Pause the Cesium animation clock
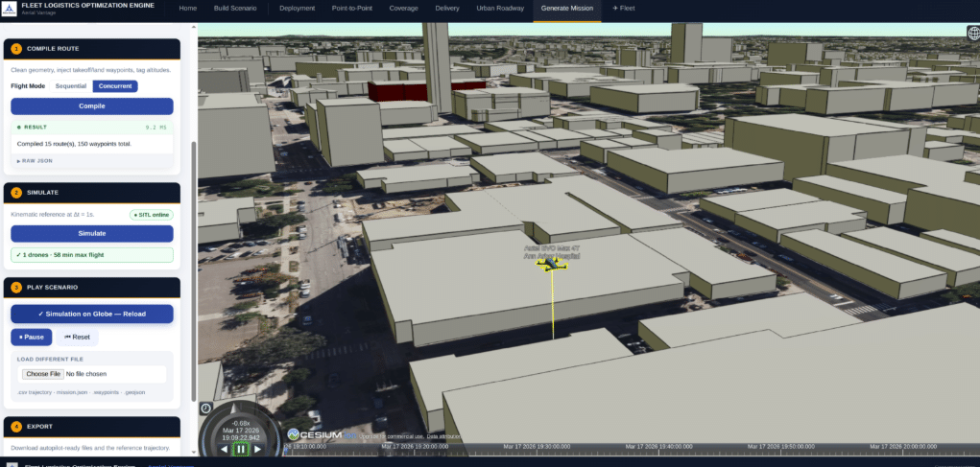This screenshot has width=980, height=467. coord(241,449)
